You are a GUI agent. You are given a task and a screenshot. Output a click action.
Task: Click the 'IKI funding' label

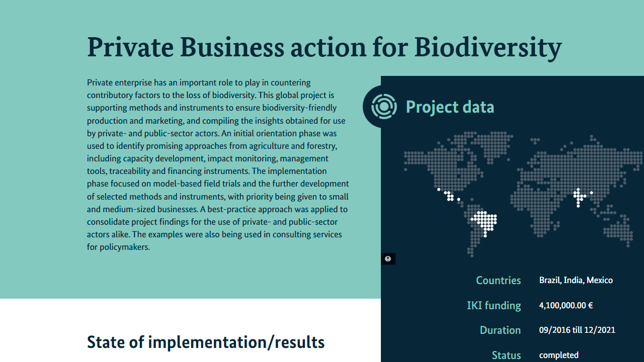pyautogui.click(x=494, y=305)
